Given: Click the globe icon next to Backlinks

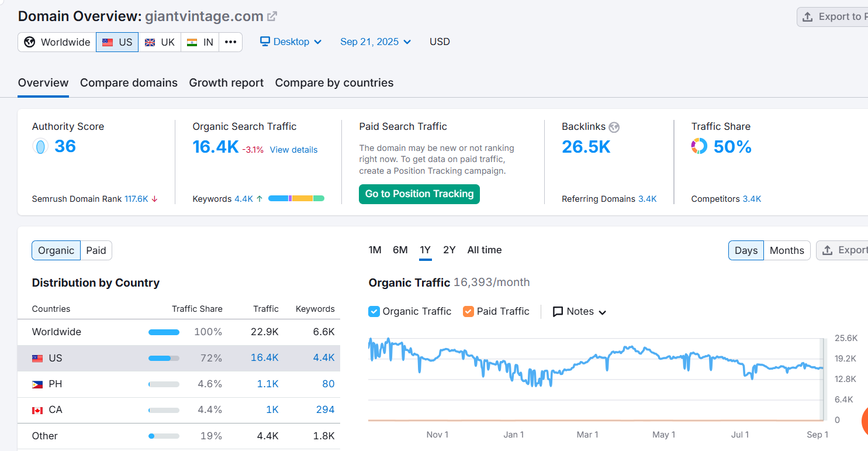Looking at the screenshot, I should coord(614,127).
